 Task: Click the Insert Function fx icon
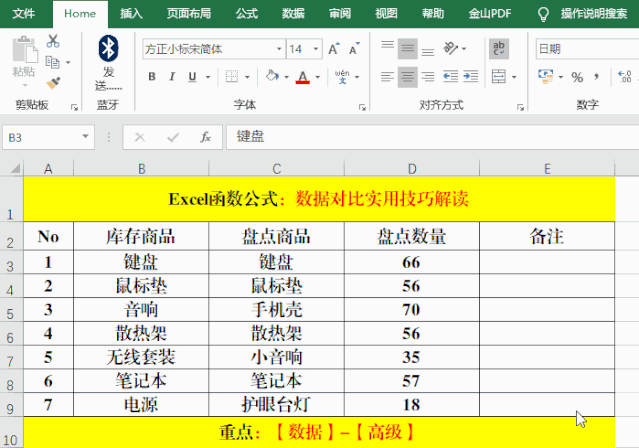point(204,137)
